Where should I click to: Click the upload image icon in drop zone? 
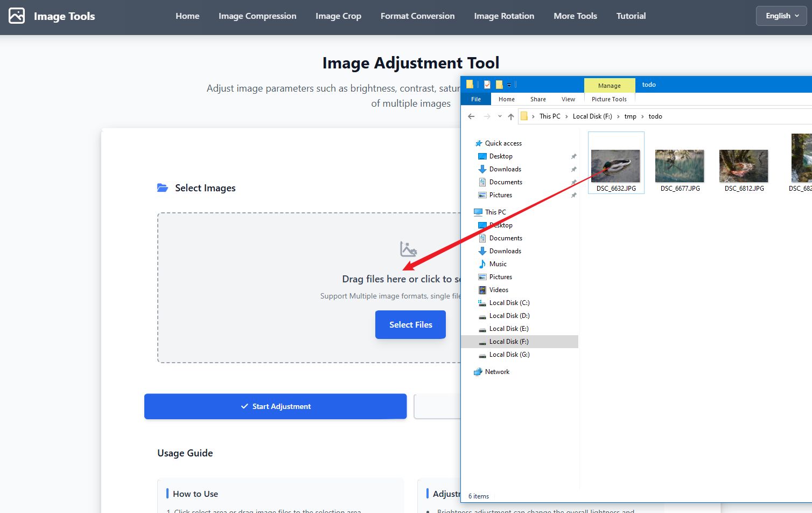pyautogui.click(x=408, y=249)
